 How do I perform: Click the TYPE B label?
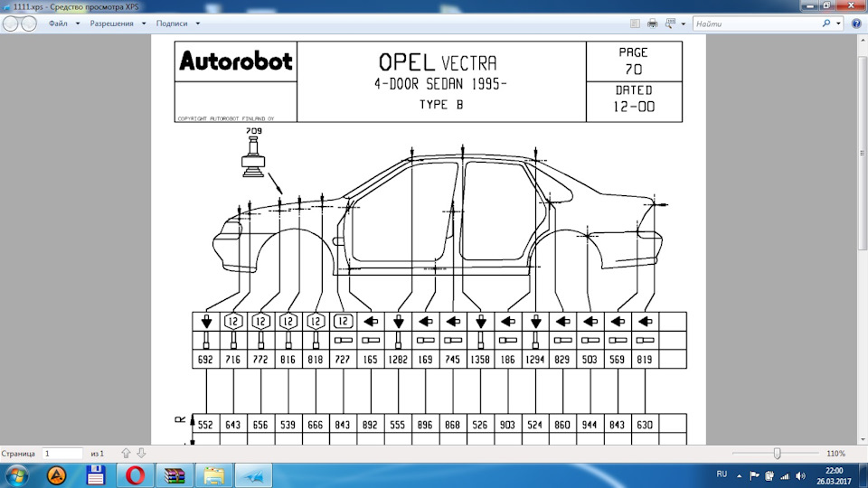click(x=441, y=105)
